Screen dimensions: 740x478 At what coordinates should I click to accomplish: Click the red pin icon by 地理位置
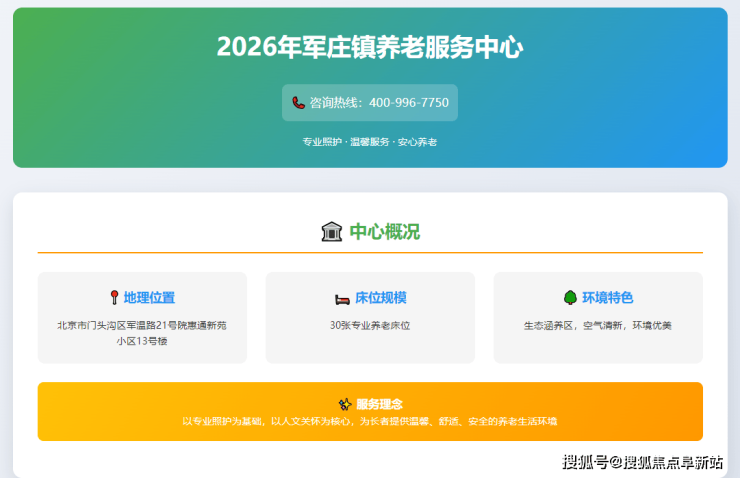(x=114, y=298)
